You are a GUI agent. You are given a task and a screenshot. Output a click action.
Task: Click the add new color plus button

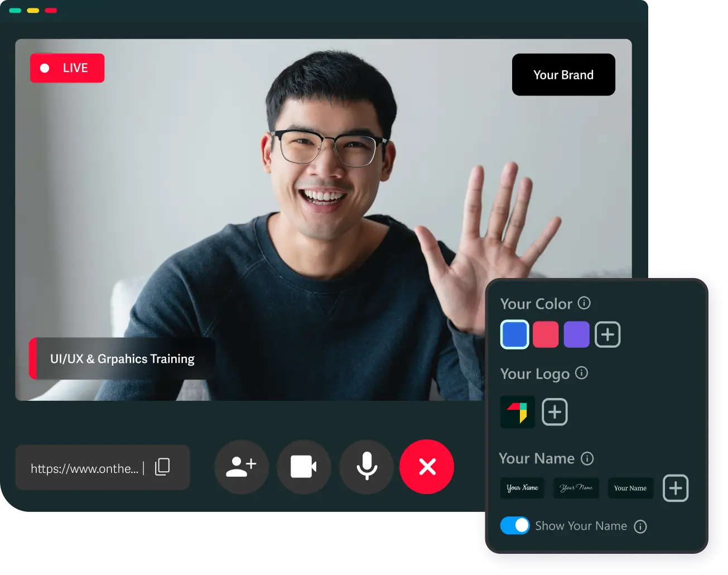tap(608, 334)
